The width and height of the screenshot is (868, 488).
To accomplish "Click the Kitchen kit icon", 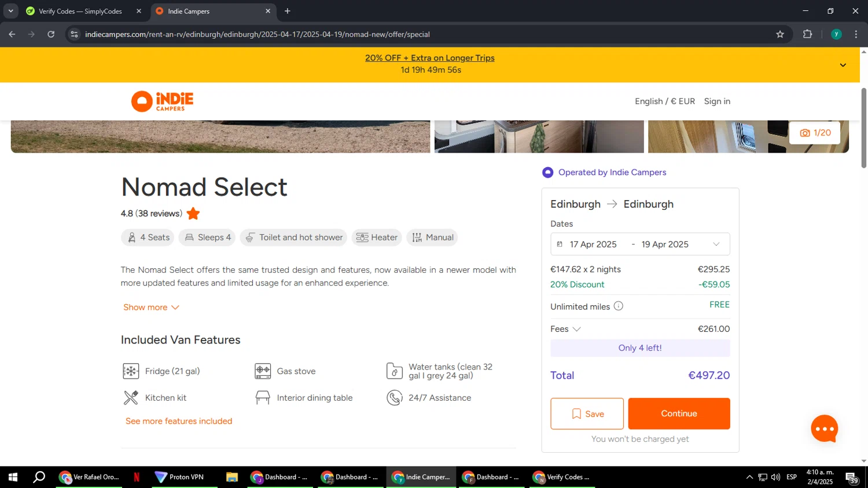I will point(131,398).
